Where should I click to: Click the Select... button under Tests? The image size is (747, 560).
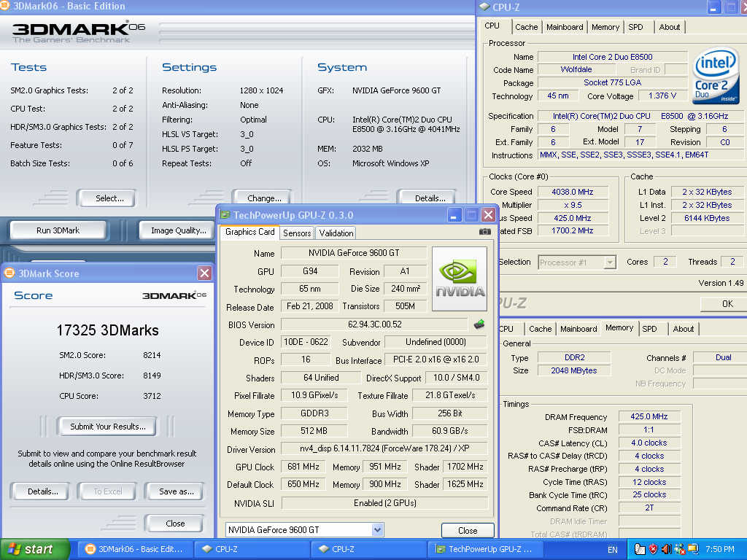pyautogui.click(x=109, y=198)
